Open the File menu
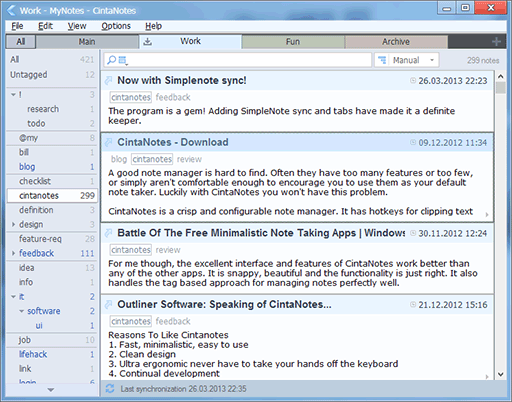The height and width of the screenshot is (402, 512). [x=17, y=26]
